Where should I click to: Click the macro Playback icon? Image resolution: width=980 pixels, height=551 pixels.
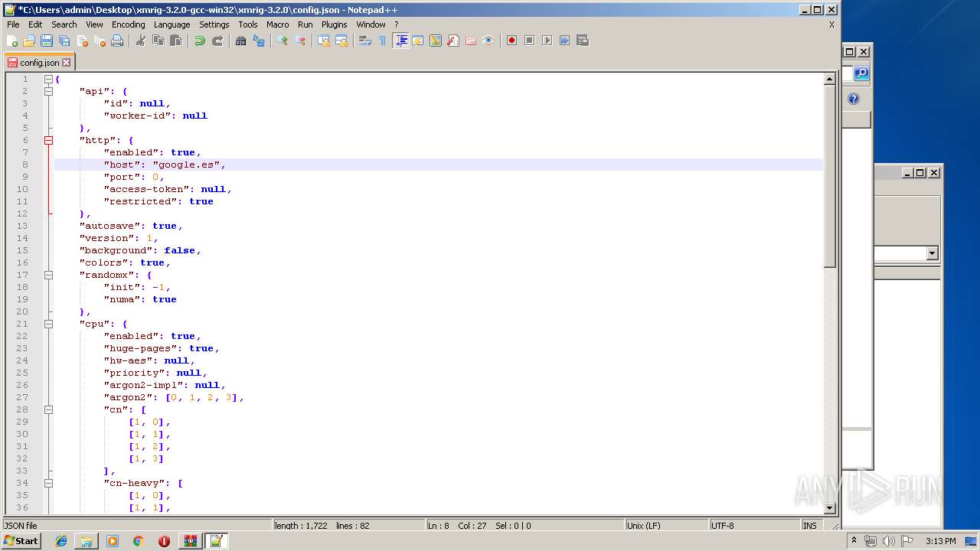[x=547, y=41]
